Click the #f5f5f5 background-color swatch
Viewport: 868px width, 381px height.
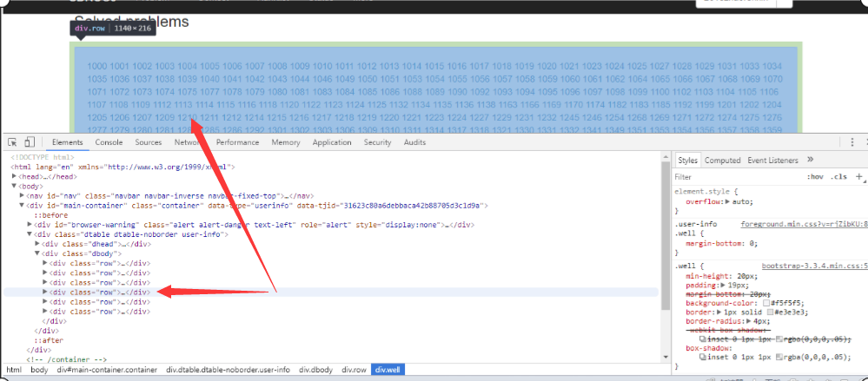click(766, 303)
